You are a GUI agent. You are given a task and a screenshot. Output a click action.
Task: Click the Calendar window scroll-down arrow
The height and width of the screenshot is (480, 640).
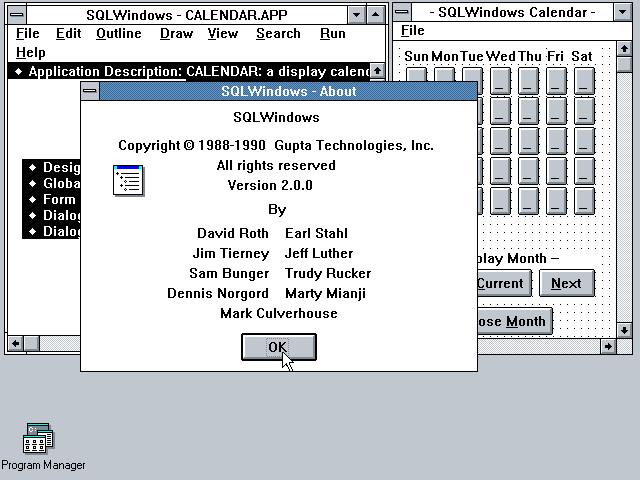624,330
